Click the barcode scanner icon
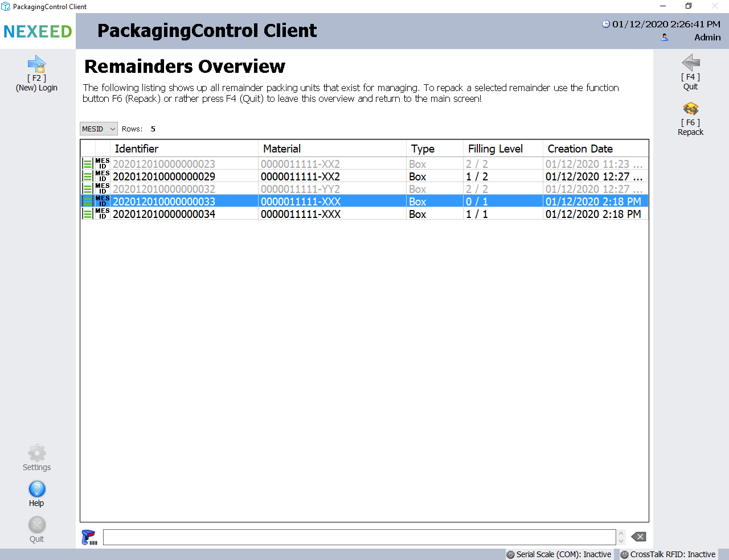This screenshot has width=729, height=560. [89, 537]
